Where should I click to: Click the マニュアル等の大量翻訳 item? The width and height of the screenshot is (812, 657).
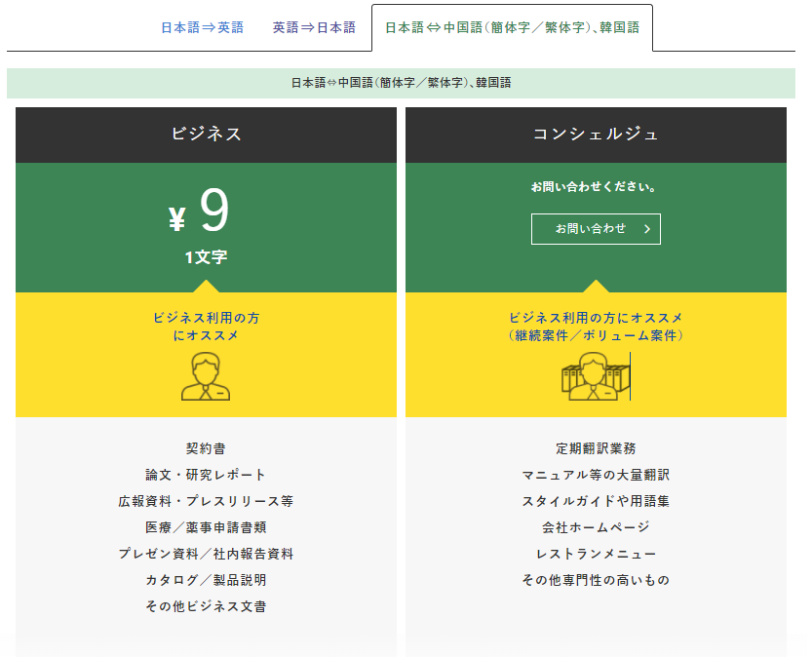point(596,475)
